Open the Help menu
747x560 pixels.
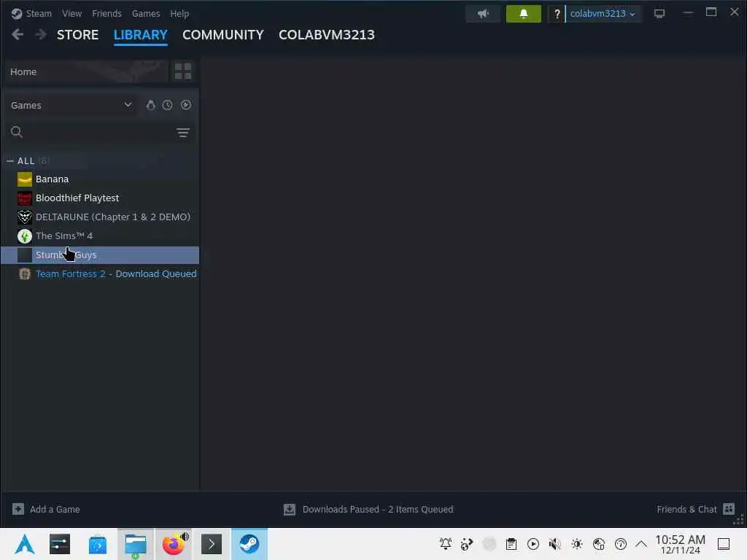179,13
